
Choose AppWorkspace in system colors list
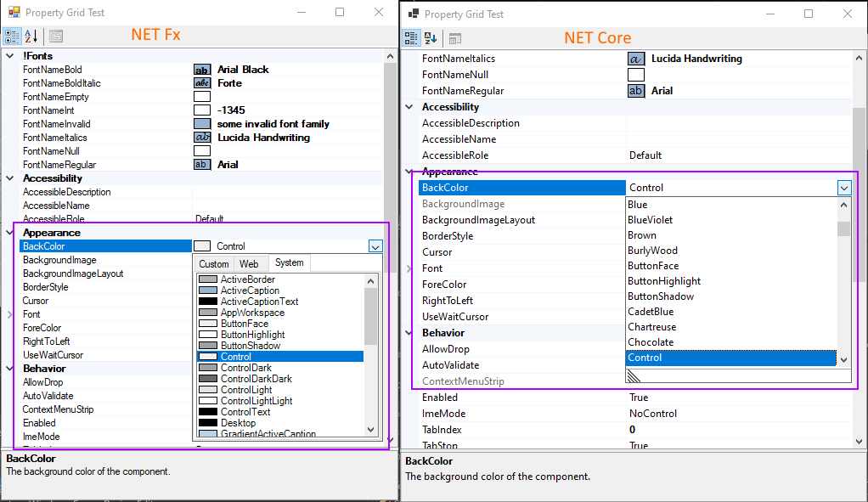pyautogui.click(x=280, y=313)
